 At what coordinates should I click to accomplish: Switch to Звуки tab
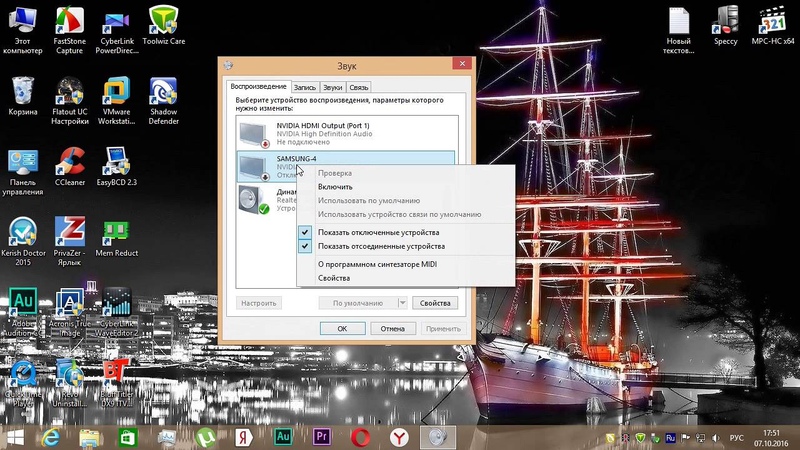click(333, 87)
